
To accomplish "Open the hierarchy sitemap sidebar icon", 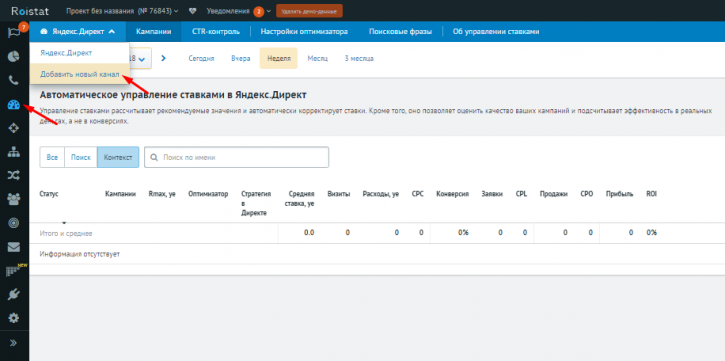I will click(x=14, y=151).
